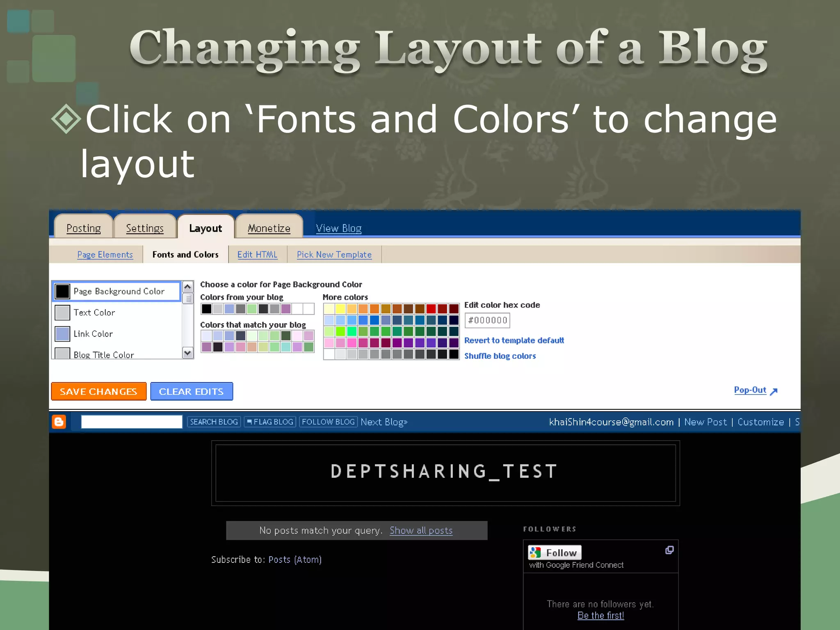Click the Text Color gray swatch box
840x630 pixels.
point(62,313)
